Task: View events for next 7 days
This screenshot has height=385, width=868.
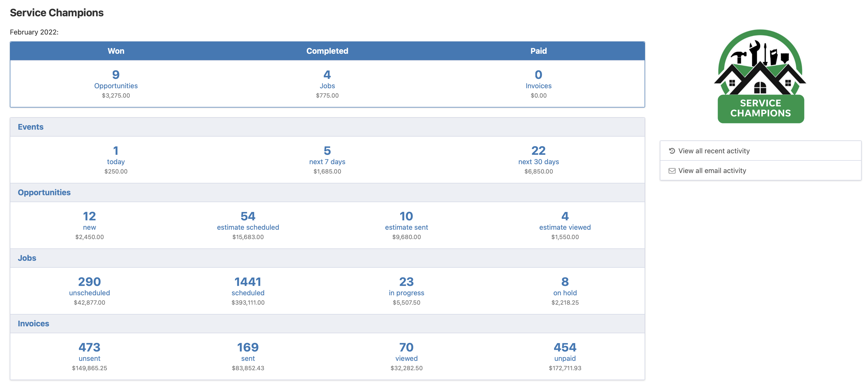Action: pos(327,156)
